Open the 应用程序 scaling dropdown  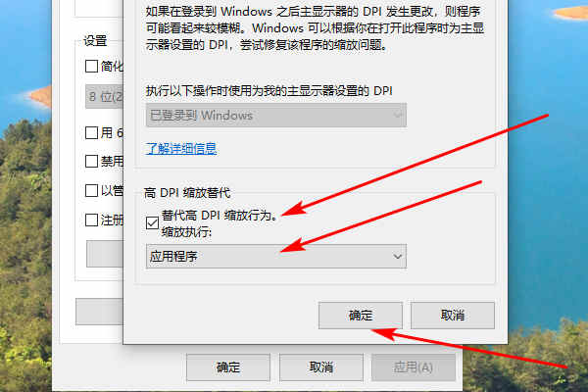click(x=276, y=257)
